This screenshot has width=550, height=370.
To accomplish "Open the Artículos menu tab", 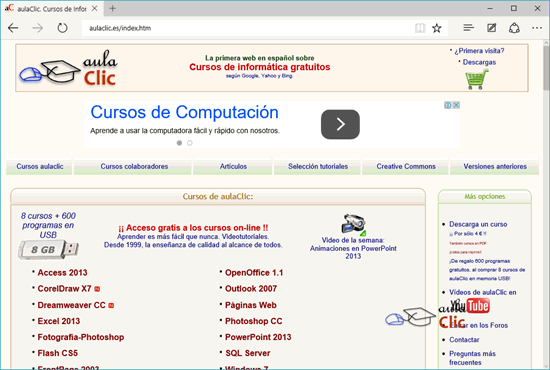I will click(233, 167).
